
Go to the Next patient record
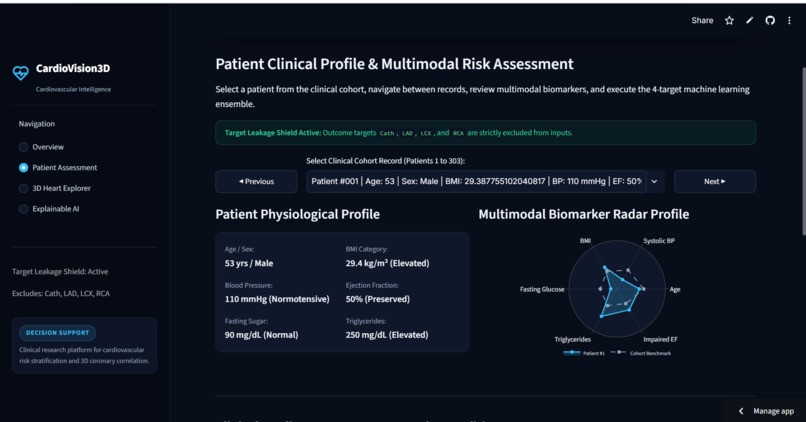pos(715,181)
